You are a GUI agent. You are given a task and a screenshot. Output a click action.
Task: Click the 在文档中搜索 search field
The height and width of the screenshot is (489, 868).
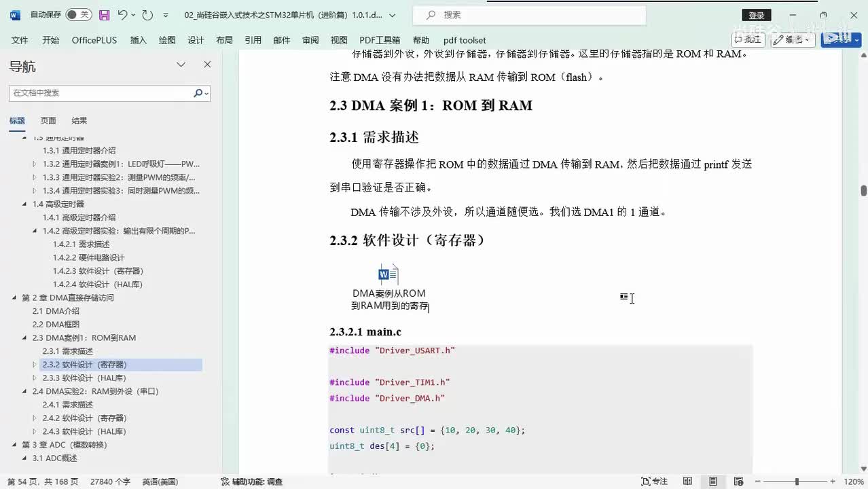pos(101,93)
